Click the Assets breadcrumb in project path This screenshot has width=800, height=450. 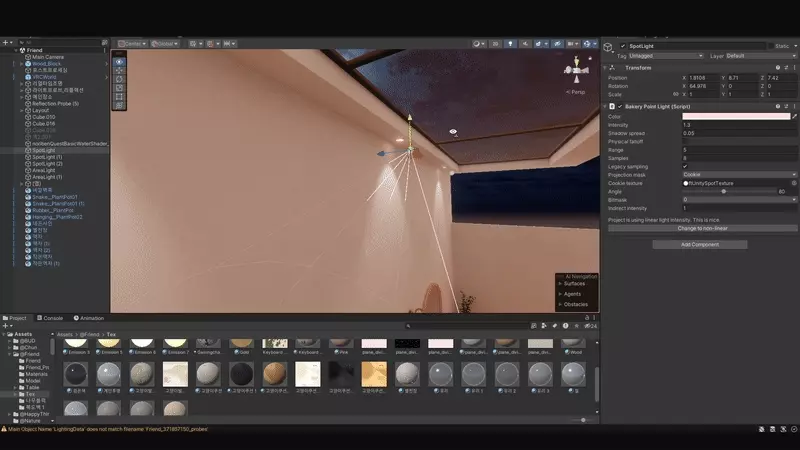65,334
